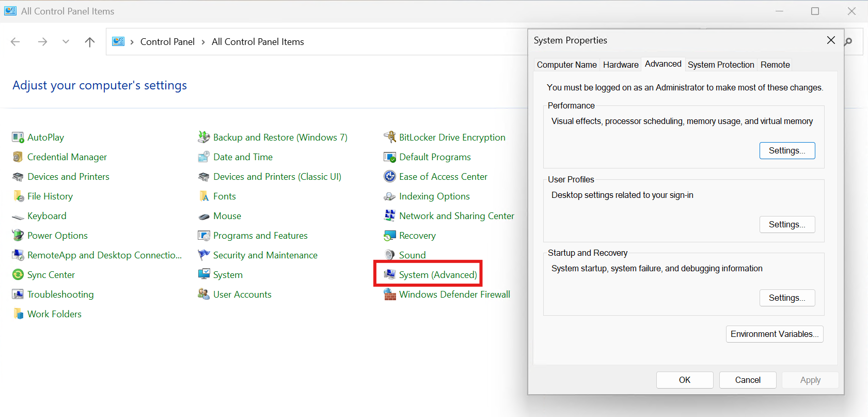Switch to the Remote tab

click(x=775, y=65)
